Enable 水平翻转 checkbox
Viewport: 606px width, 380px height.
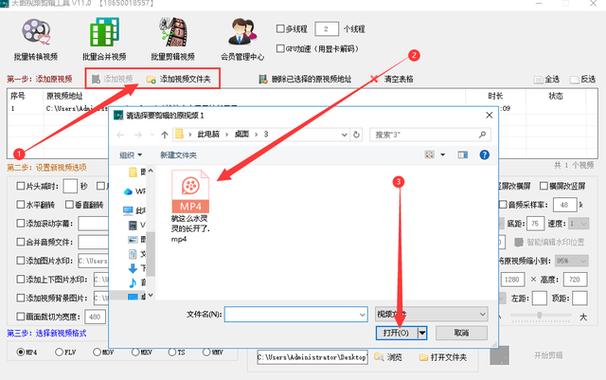pos(20,204)
